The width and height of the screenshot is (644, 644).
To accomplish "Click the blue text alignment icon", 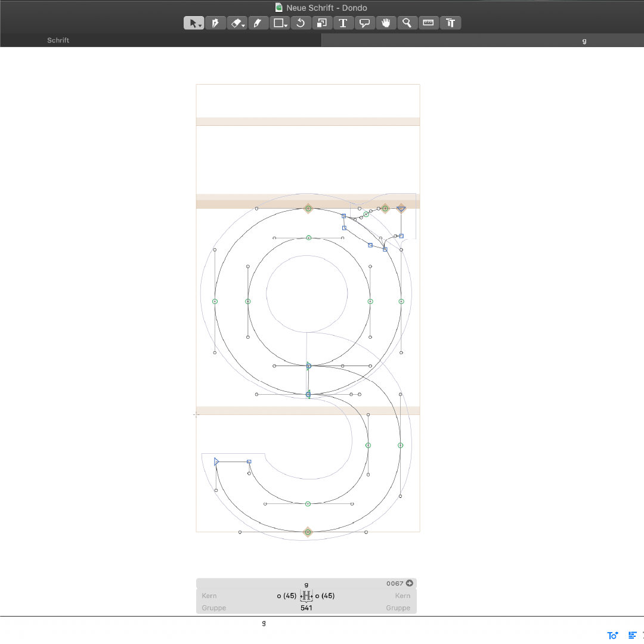I will point(633,636).
